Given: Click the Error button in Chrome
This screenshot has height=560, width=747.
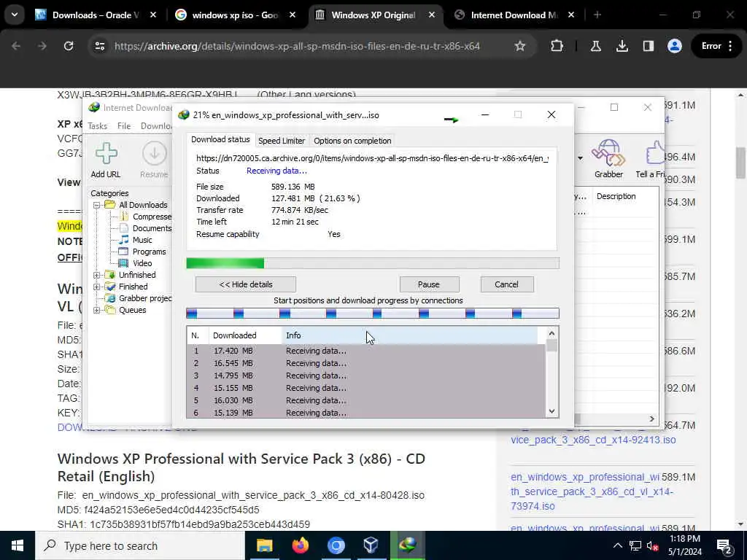Looking at the screenshot, I should click(716, 46).
